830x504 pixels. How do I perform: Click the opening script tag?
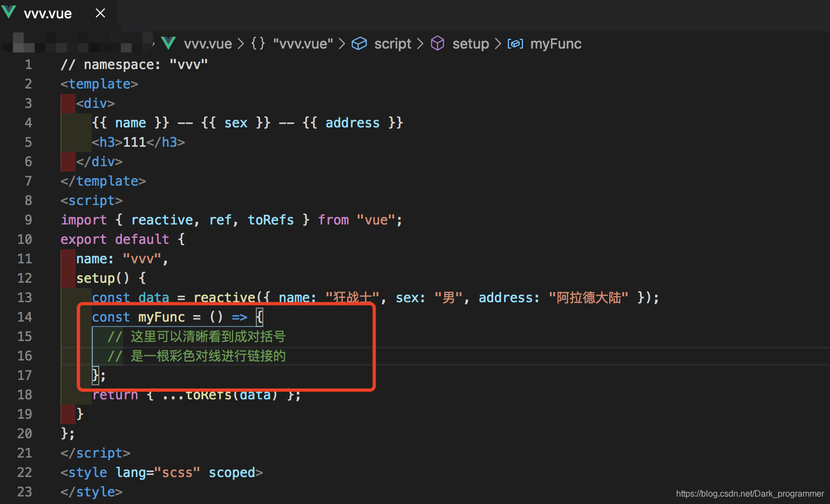pos(92,201)
